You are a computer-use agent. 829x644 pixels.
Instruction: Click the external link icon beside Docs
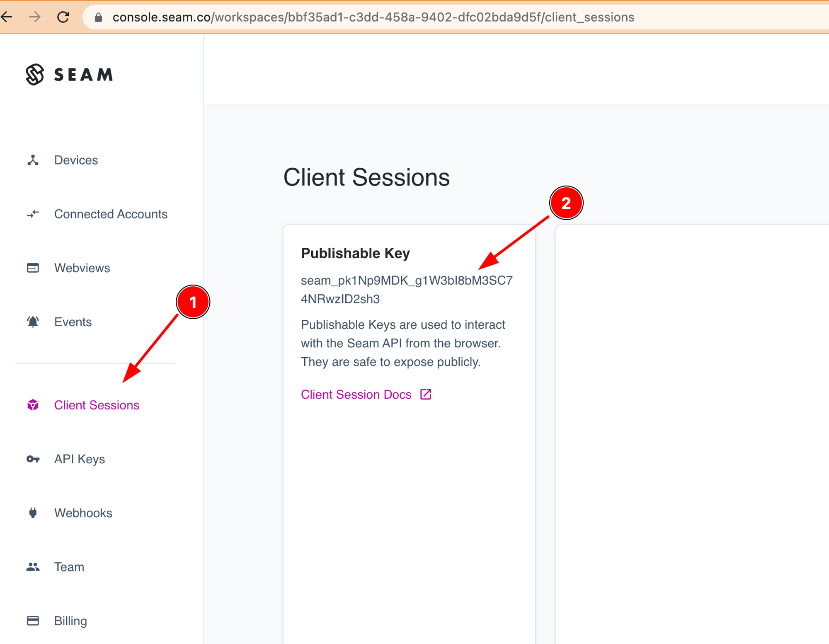[426, 394]
